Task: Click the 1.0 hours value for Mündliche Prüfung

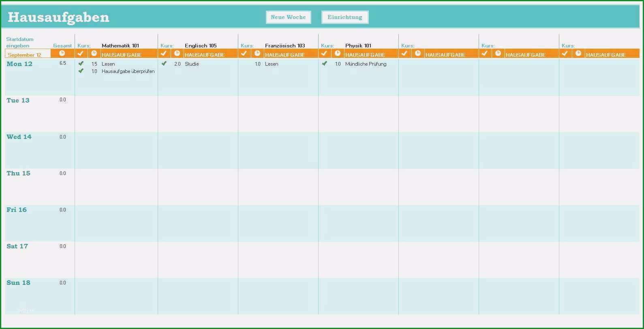Action: (x=338, y=64)
